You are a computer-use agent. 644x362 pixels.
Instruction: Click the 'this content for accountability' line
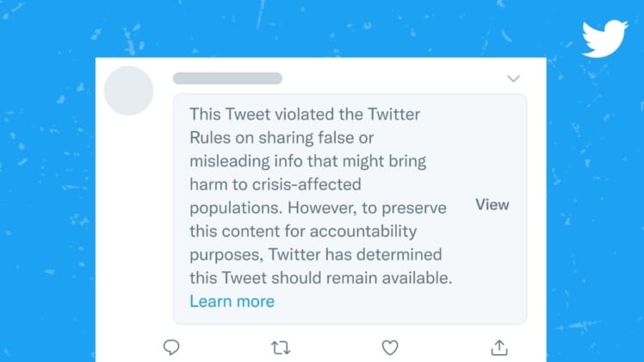pyautogui.click(x=303, y=231)
